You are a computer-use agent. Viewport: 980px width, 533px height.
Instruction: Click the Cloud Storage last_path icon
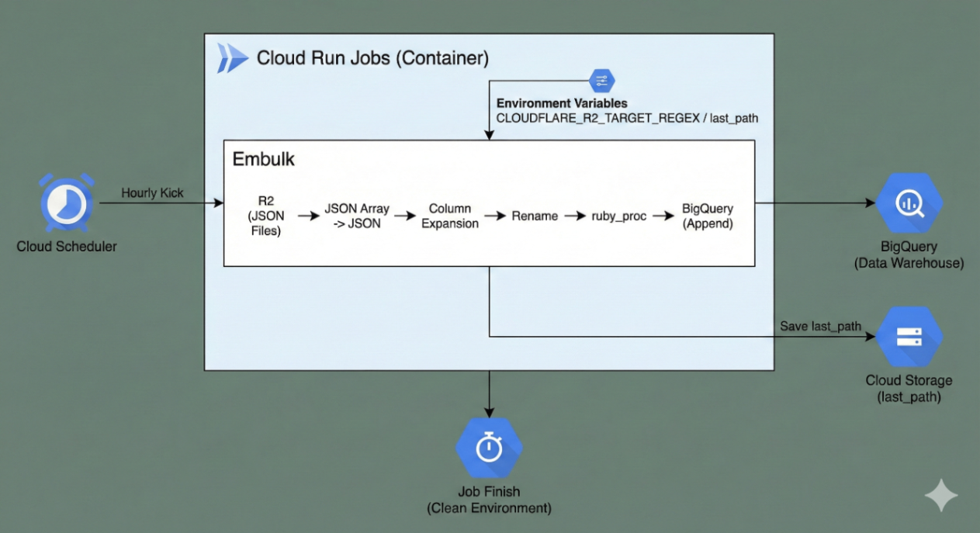tap(909, 337)
